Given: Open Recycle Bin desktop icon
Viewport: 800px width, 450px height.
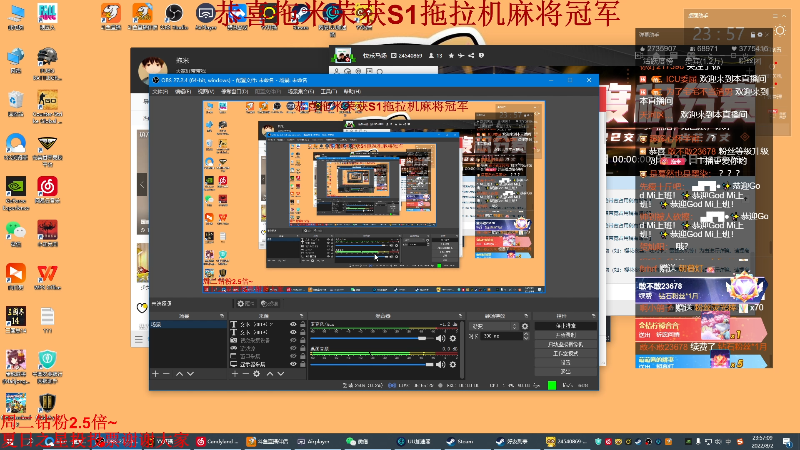Looking at the screenshot, I should 16,104.
